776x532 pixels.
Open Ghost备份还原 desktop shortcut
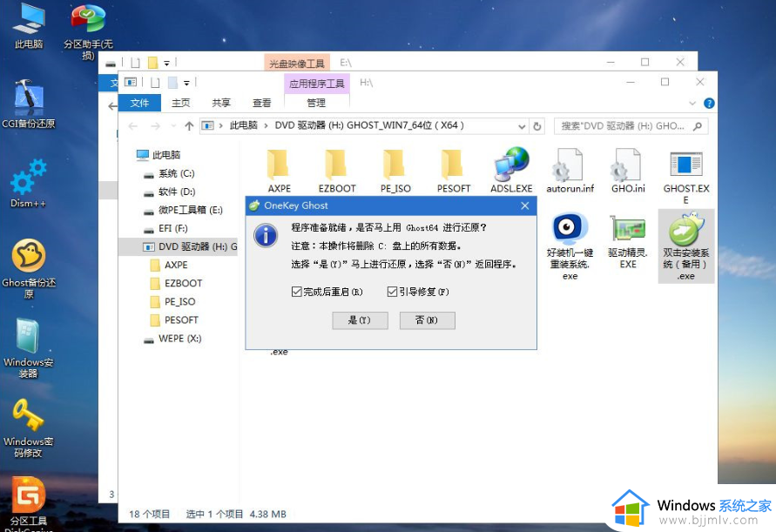pos(29,269)
